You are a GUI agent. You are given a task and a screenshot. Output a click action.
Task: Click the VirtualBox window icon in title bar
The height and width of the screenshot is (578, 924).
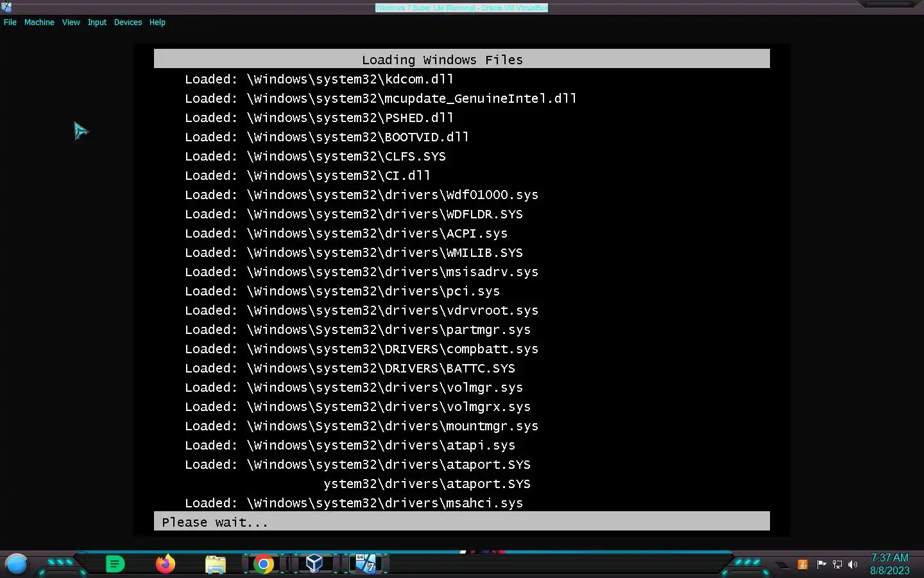click(x=6, y=8)
